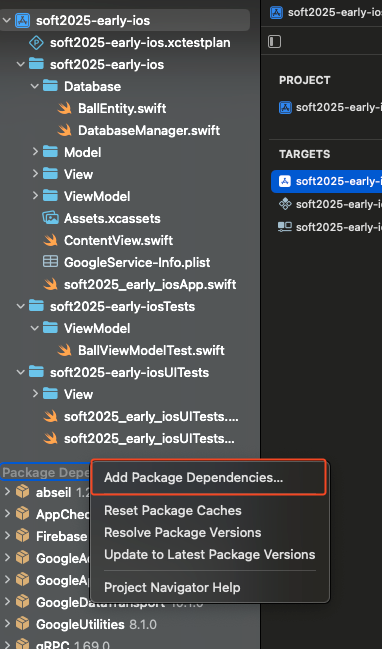Screen dimensions: 382x649
Task: Click the BallViewModelTest.swift Swift icon
Action: tap(65, 350)
